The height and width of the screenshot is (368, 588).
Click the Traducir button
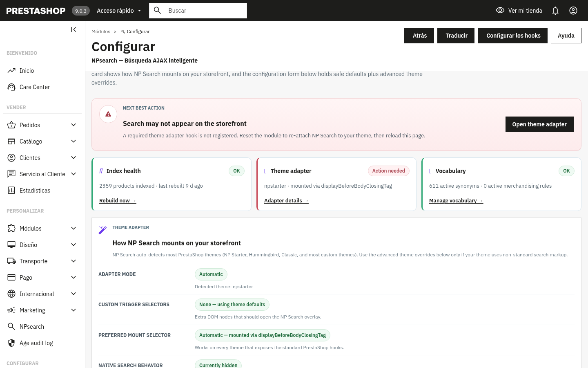(456, 36)
